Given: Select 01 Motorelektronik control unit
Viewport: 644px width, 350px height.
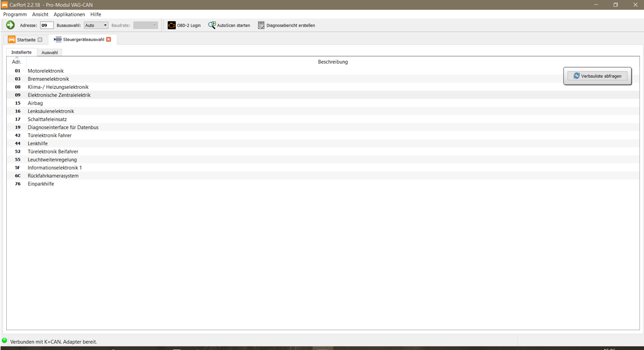Looking at the screenshot, I should pyautogui.click(x=323, y=71).
